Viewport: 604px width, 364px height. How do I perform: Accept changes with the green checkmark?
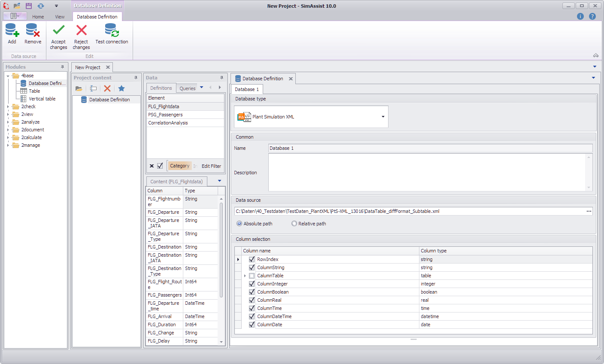[x=58, y=31]
